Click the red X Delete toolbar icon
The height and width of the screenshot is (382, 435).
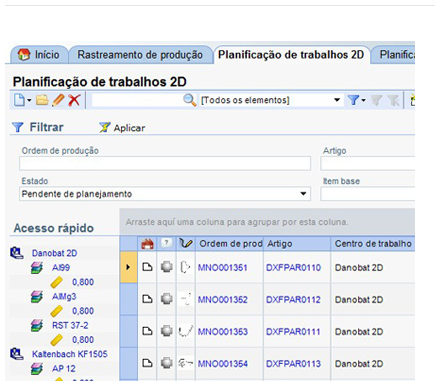[x=74, y=100]
